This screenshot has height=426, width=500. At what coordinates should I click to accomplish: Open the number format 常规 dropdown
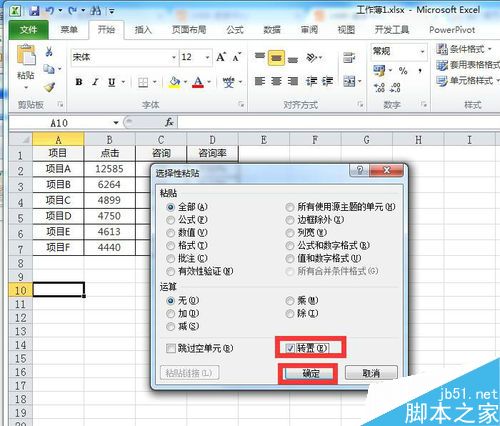[422, 51]
